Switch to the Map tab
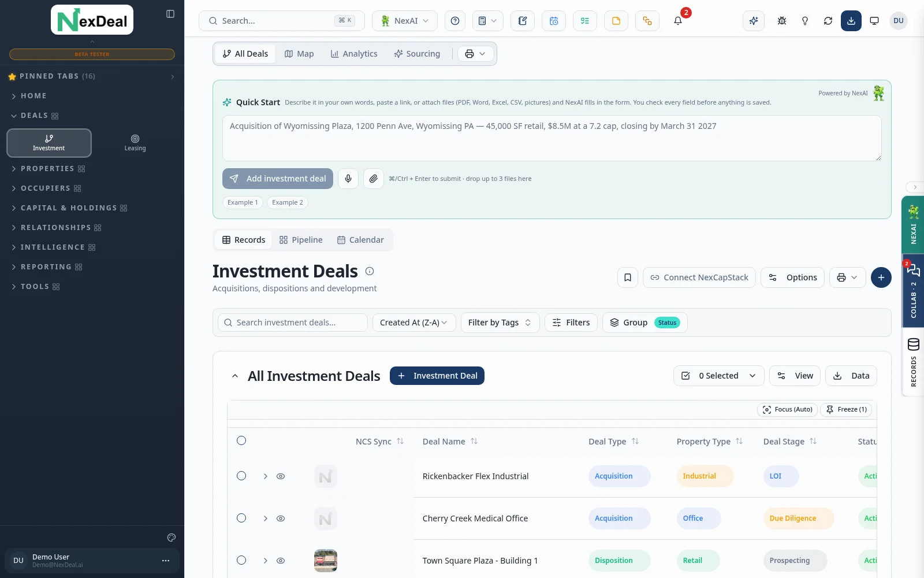The height and width of the screenshot is (578, 924). (x=299, y=54)
